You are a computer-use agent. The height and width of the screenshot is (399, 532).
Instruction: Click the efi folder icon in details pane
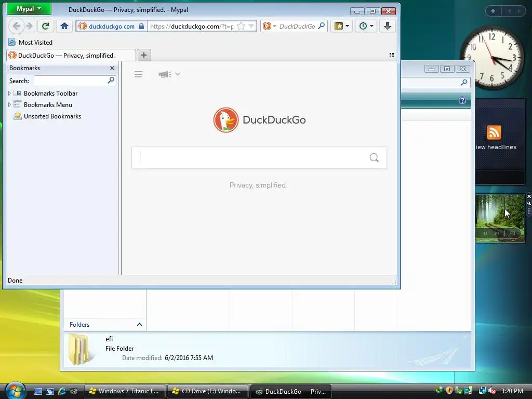coord(79,350)
